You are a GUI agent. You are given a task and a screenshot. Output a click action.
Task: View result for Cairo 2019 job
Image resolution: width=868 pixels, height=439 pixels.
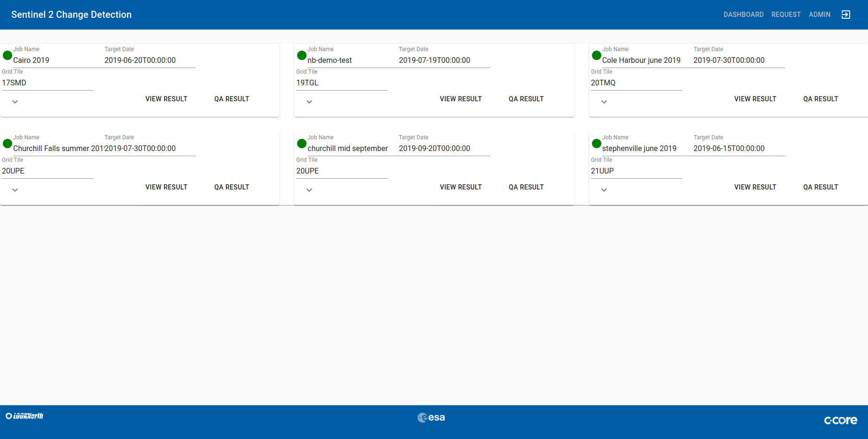166,99
